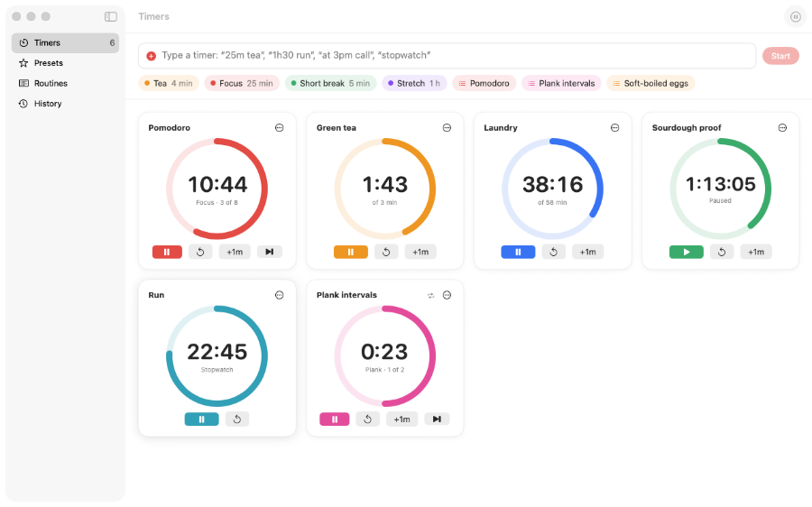Open the Timers sidebar section
The width and height of the screenshot is (812, 507).
click(65, 43)
